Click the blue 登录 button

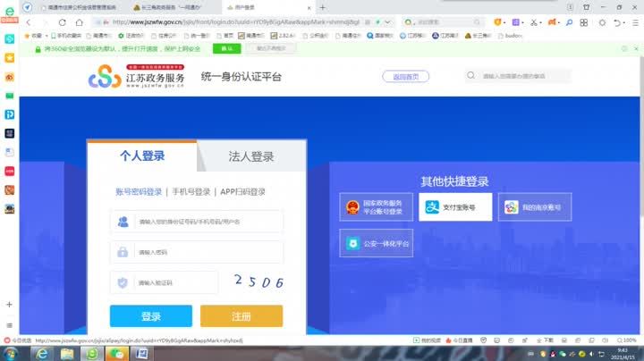pos(151,316)
